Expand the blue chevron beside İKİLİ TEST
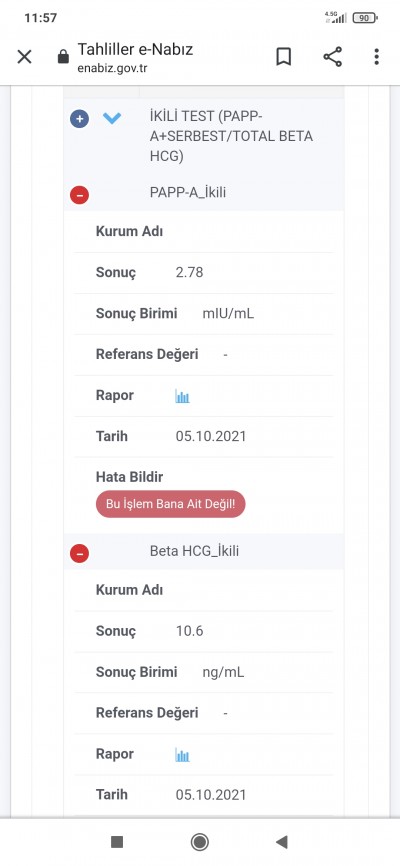This screenshot has height=866, width=400. pyautogui.click(x=112, y=118)
